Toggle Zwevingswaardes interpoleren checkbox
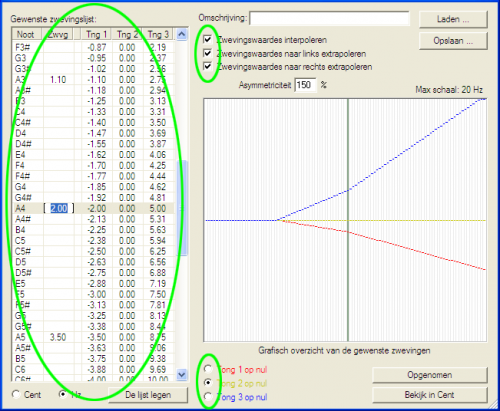The width and height of the screenshot is (500, 411). (208, 40)
